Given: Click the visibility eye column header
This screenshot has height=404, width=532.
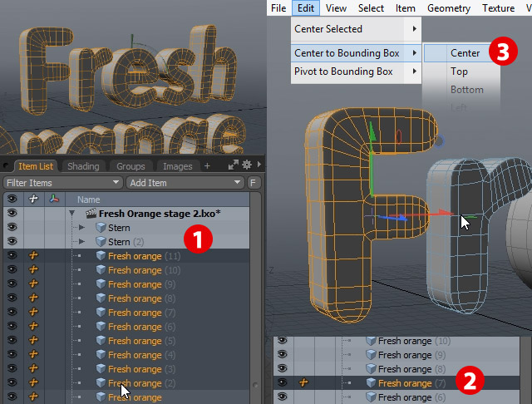Looking at the screenshot, I should (12, 200).
